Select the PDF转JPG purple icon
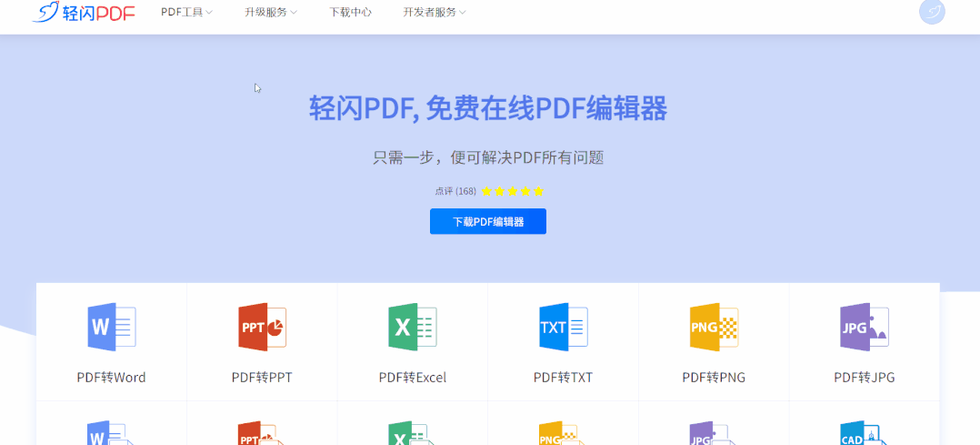Image resolution: width=980 pixels, height=445 pixels. pyautogui.click(x=865, y=327)
